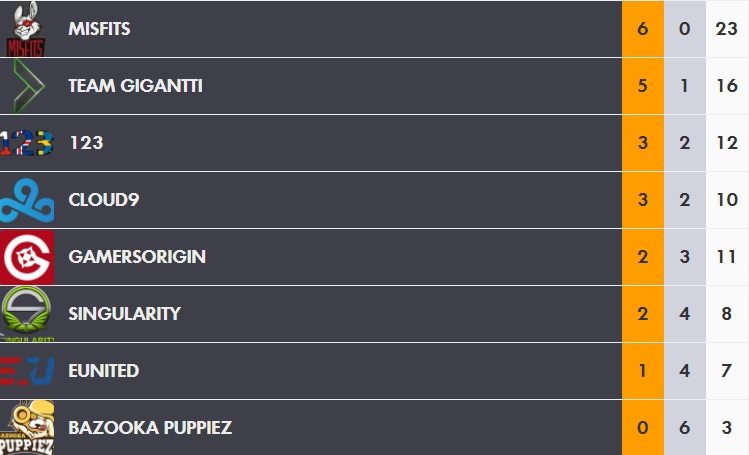
Task: Open the TEAM GIGANTTI name link
Action: (x=135, y=86)
